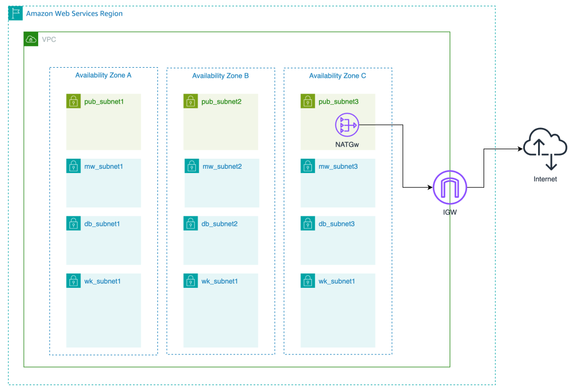Click the 'db_subnet3' label
Screen dimensions: 572x392
336,224
